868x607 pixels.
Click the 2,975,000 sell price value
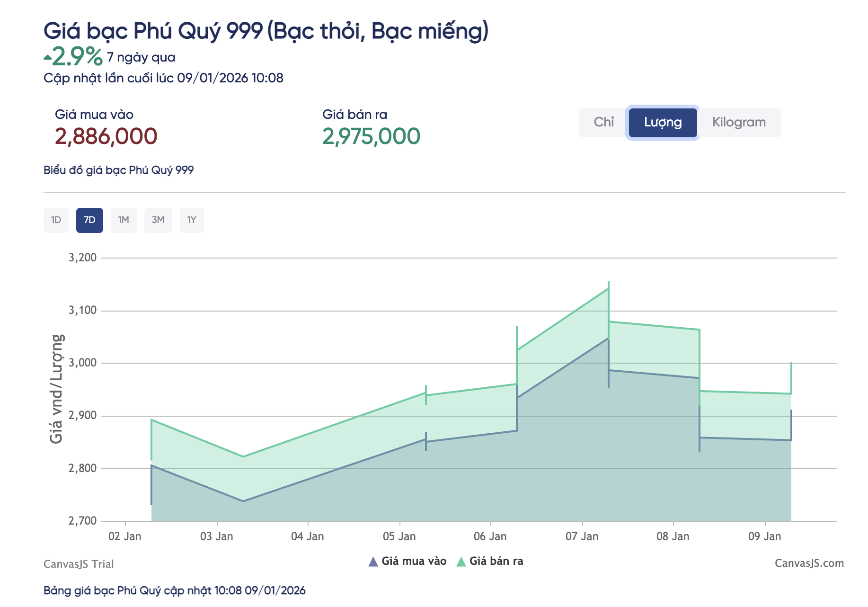(371, 136)
